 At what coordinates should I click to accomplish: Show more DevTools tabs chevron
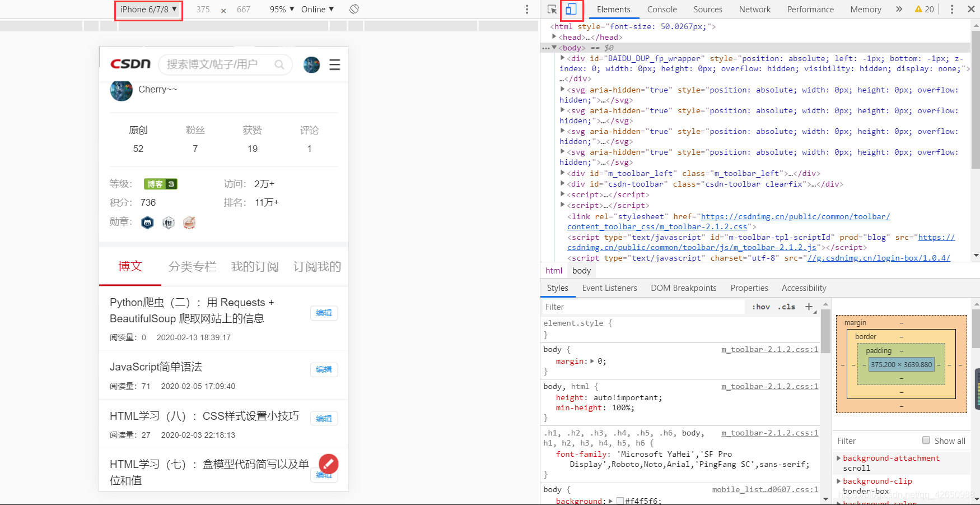tap(899, 9)
